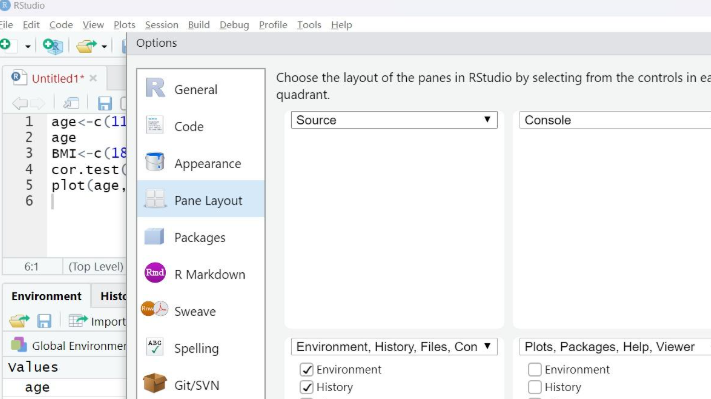Open Plots, Packages, Help, Viewer dropdown
Image resolution: width=711 pixels, height=399 pixels.
point(615,347)
